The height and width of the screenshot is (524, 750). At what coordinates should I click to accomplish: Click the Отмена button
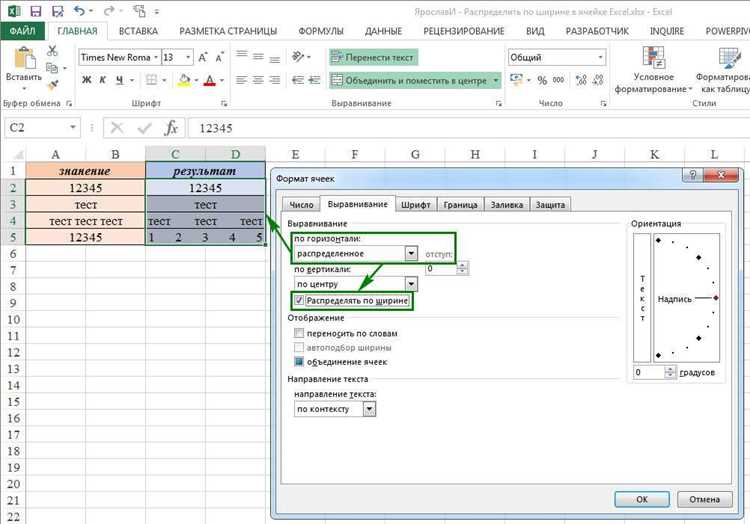[705, 499]
